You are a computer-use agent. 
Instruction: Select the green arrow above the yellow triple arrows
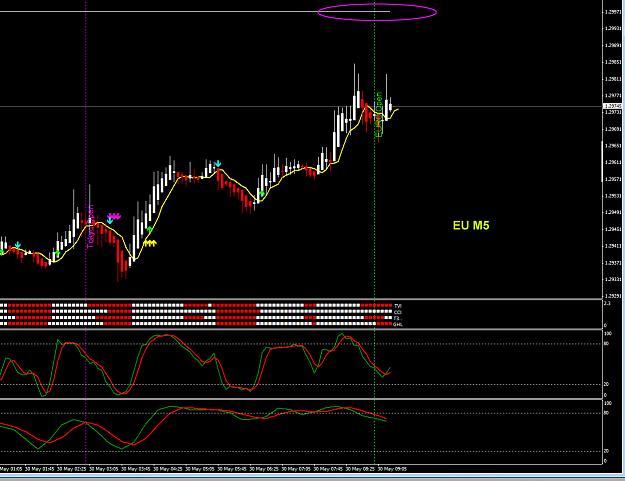coord(149,230)
